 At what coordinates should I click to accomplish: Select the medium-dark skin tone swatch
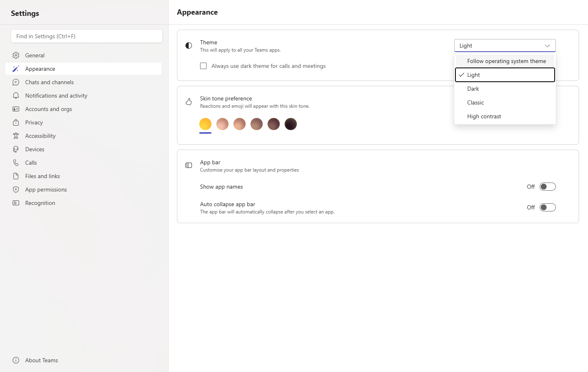click(274, 124)
